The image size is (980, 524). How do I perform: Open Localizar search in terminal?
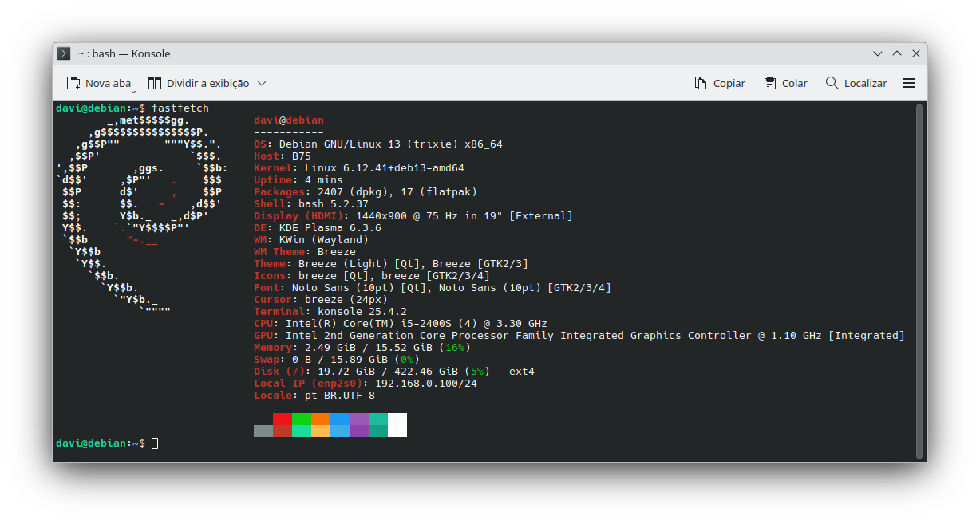pos(856,83)
